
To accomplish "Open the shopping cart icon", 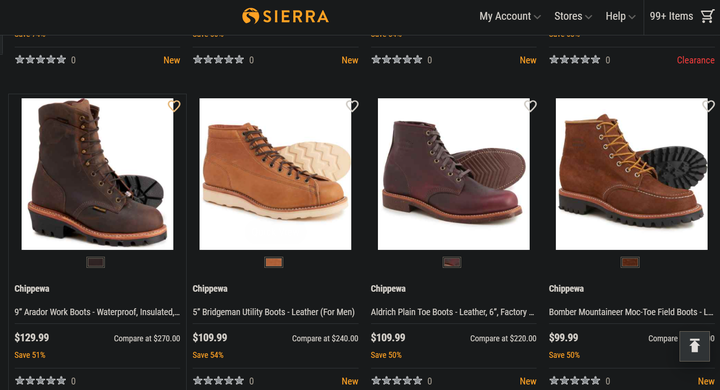I will pos(707,16).
